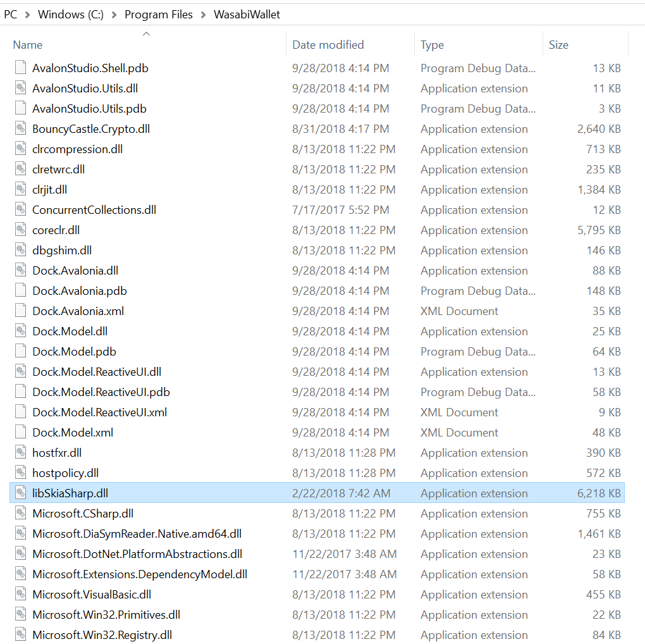Click the 1,384 KB size cell

pos(599,190)
